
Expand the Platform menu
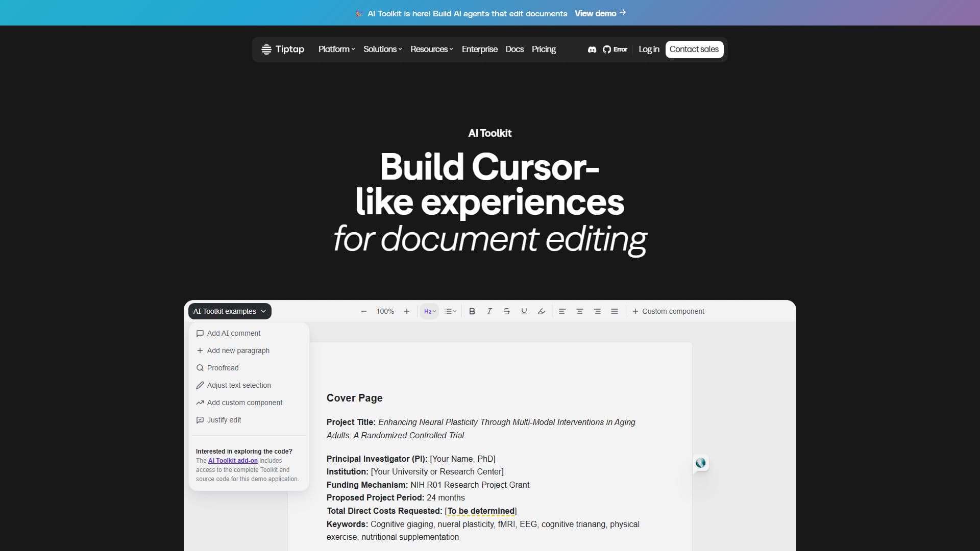click(x=336, y=49)
